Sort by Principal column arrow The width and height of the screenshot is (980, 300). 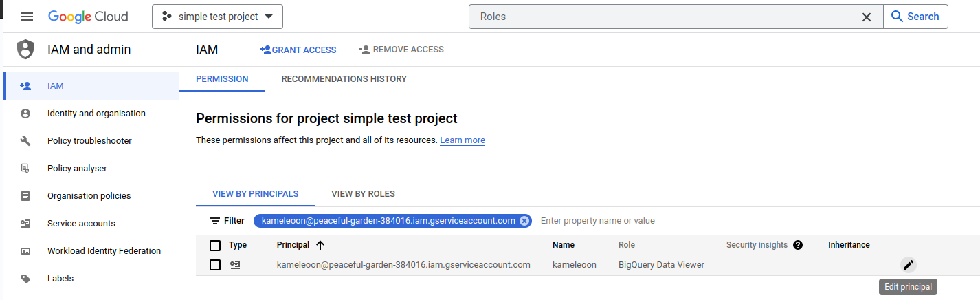tap(320, 245)
